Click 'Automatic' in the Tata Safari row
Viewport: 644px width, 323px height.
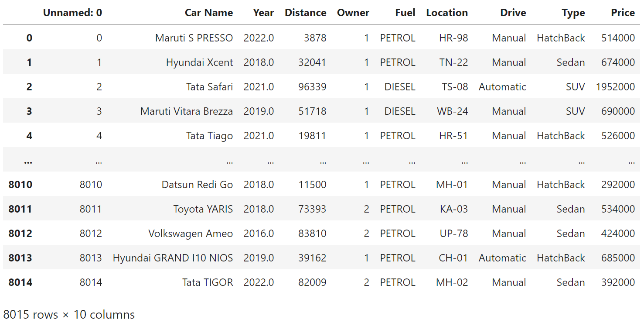[x=502, y=87]
